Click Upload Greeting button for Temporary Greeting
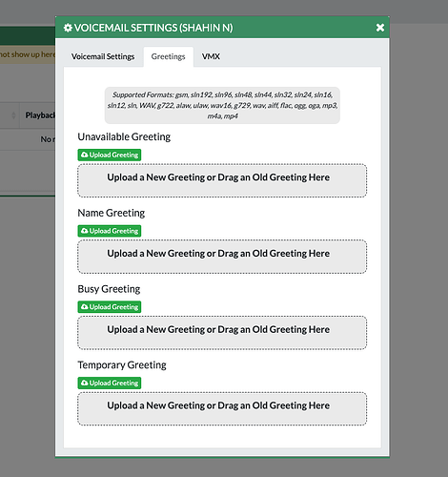Viewport: 448px width, 477px height. point(110,383)
